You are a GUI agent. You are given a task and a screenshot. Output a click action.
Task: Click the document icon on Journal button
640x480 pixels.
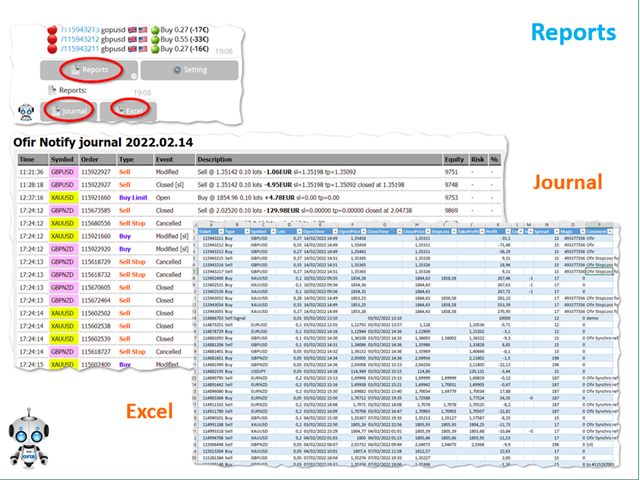[57, 111]
